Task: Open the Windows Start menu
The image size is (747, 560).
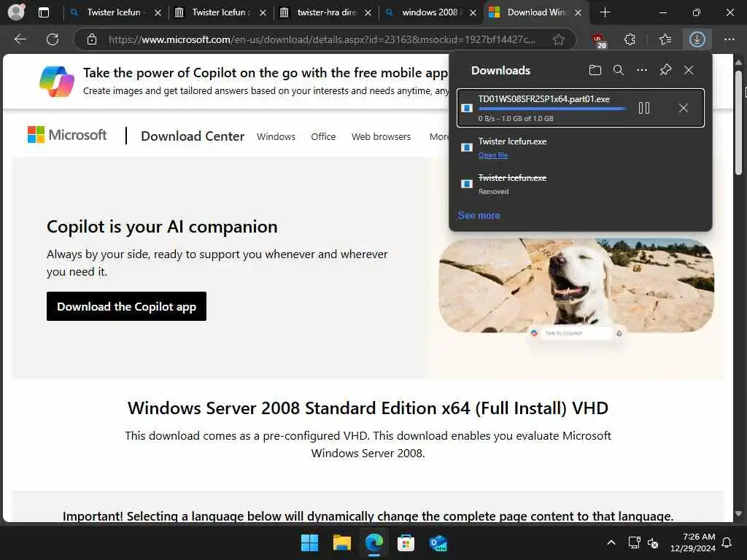Action: 309,542
